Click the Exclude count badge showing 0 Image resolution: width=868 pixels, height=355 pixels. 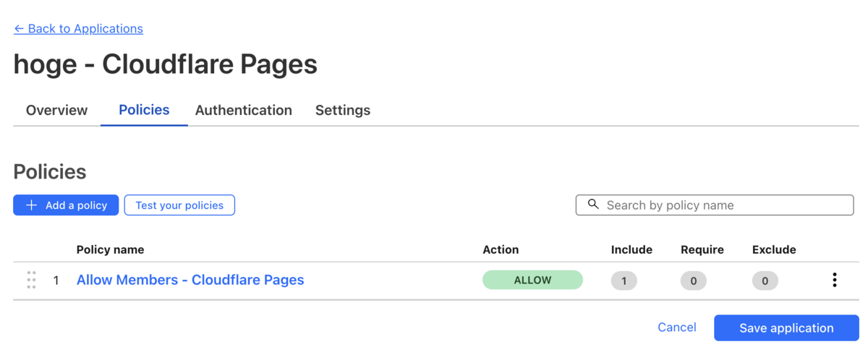765,281
